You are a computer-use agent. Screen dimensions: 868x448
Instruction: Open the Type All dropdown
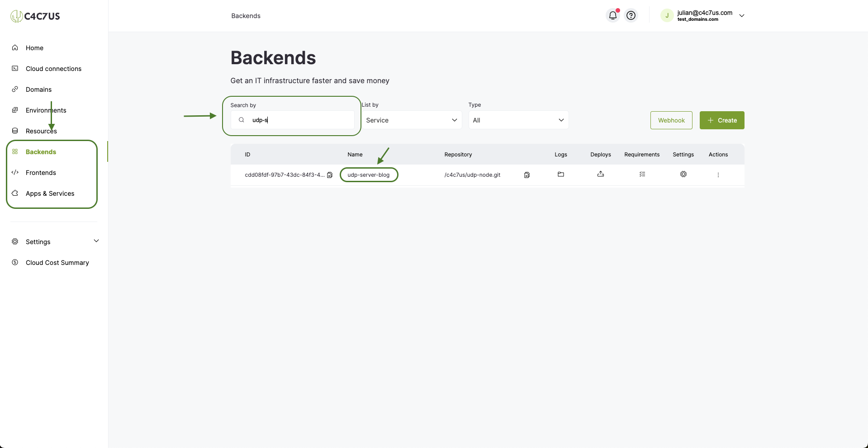(518, 120)
